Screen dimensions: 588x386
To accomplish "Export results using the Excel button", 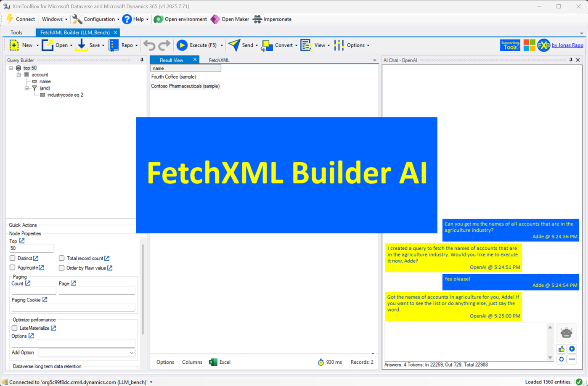I will (x=220, y=362).
